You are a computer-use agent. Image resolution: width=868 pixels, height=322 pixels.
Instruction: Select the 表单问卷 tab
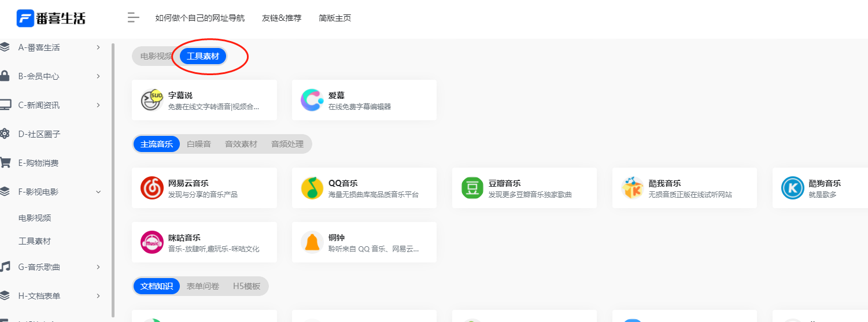click(x=203, y=286)
